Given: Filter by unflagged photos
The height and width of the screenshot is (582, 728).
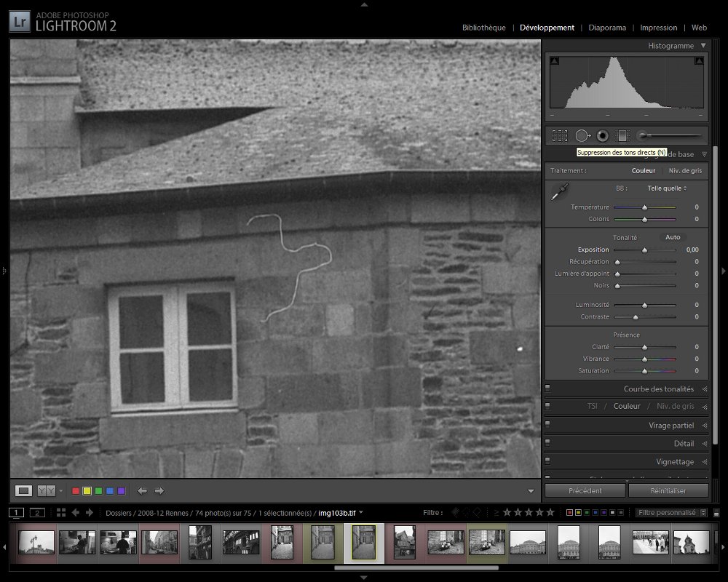Looking at the screenshot, I should (467, 512).
